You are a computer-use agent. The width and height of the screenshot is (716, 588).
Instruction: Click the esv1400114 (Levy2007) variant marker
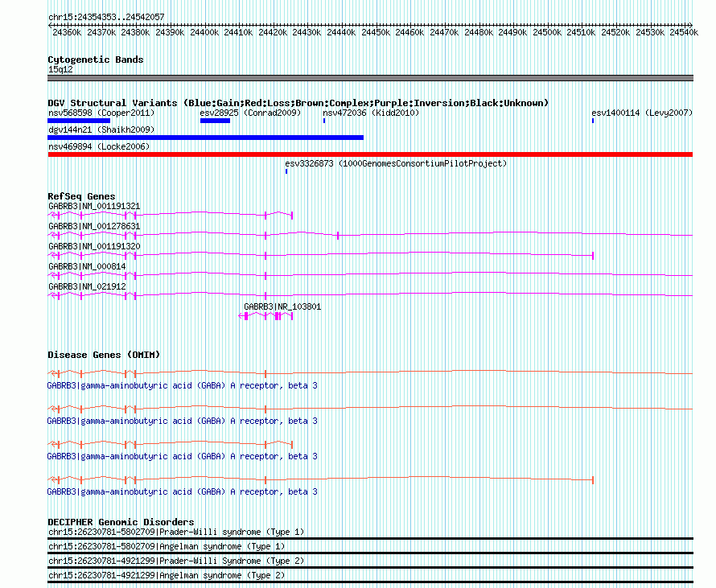(x=593, y=121)
